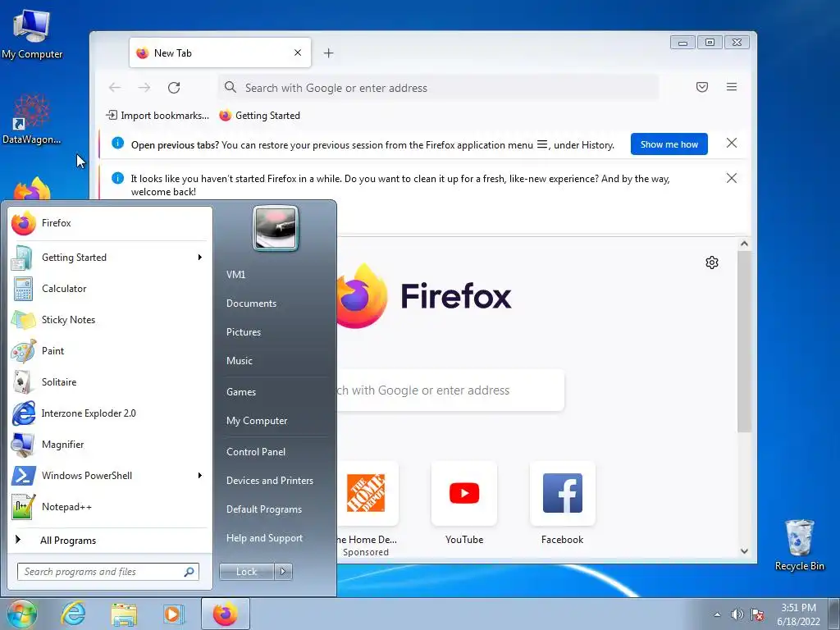Open Internet Explorer from the taskbar
This screenshot has height=630, width=840.
pyautogui.click(x=73, y=614)
